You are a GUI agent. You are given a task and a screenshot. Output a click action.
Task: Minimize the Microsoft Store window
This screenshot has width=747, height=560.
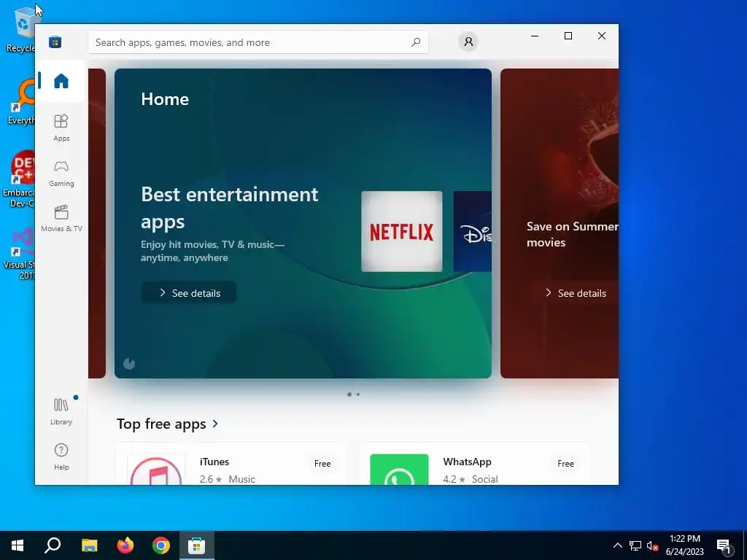click(535, 36)
